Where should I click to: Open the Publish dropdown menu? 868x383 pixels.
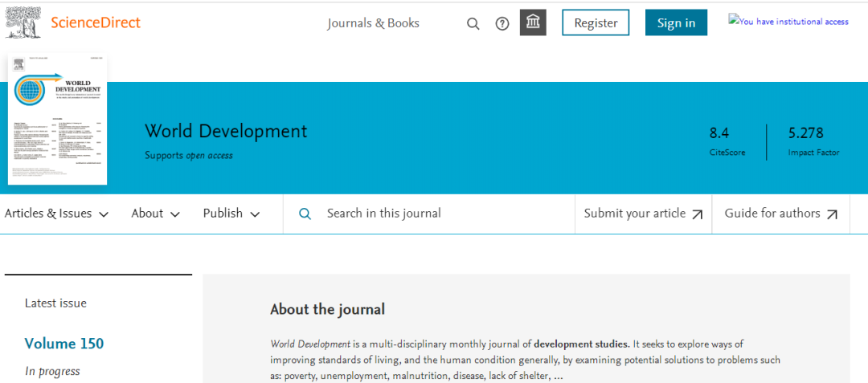231,214
